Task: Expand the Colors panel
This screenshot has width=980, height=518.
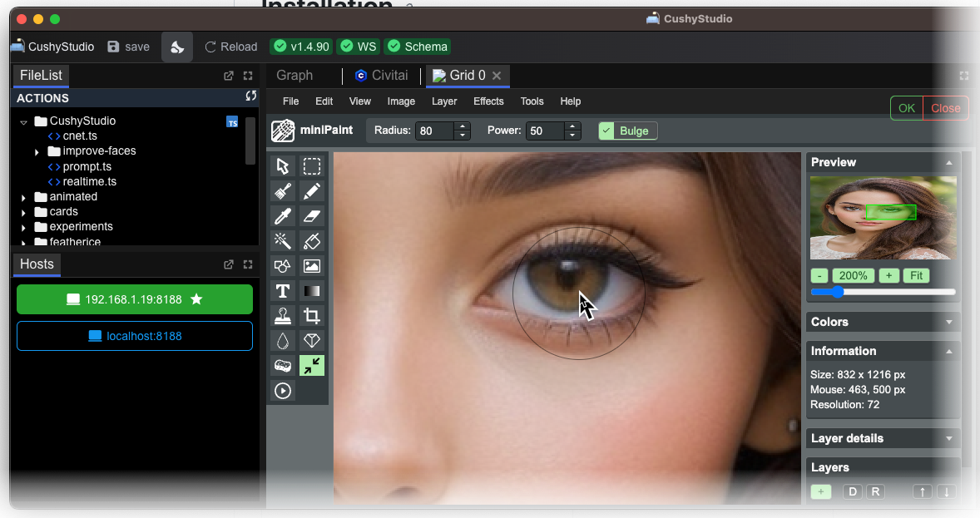Action: [x=883, y=322]
